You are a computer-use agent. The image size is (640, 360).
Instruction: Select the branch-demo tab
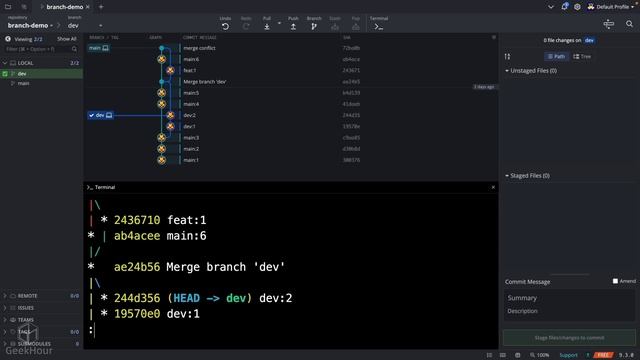pos(64,7)
